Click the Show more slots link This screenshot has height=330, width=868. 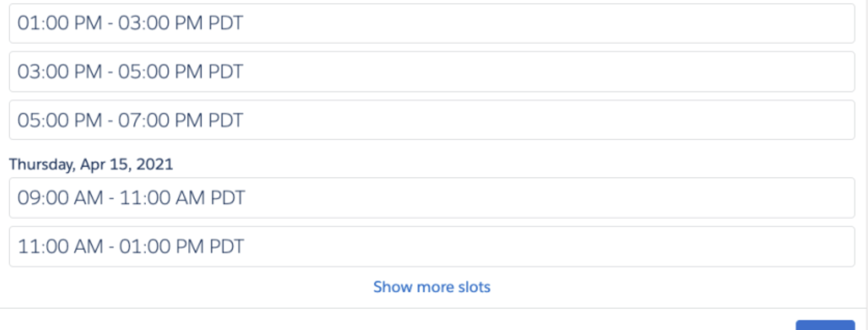(x=432, y=287)
